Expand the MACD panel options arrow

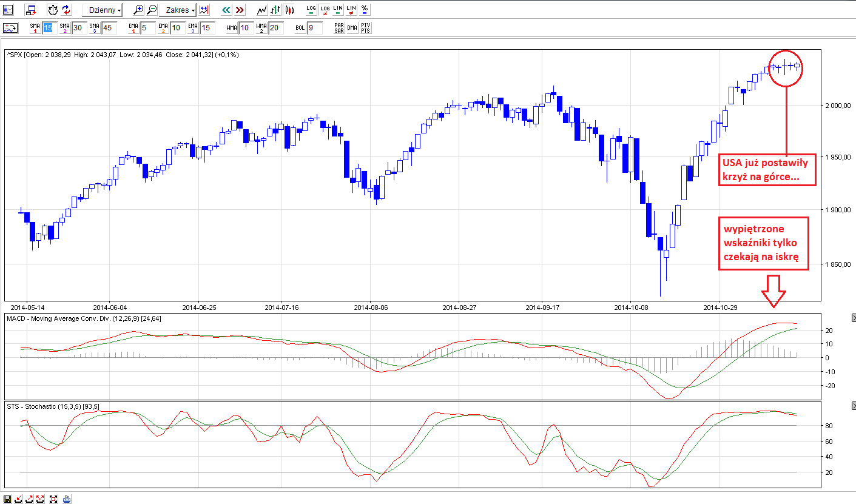pyautogui.click(x=852, y=318)
